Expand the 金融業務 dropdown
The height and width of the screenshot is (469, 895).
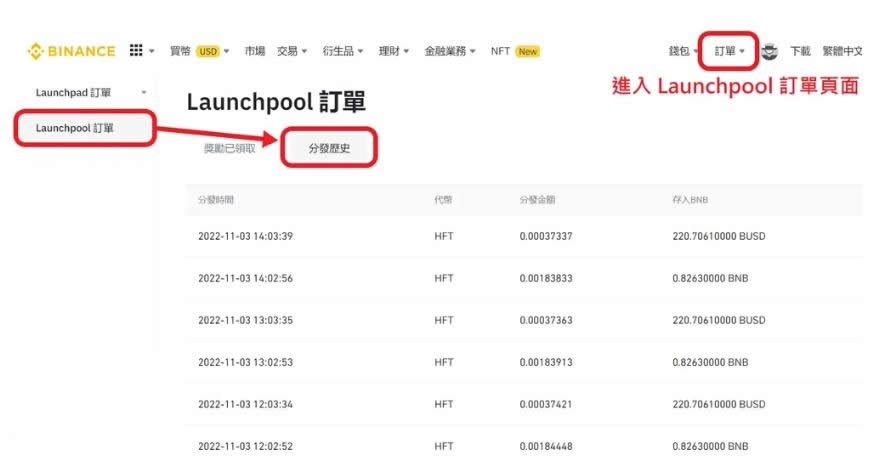[449, 51]
